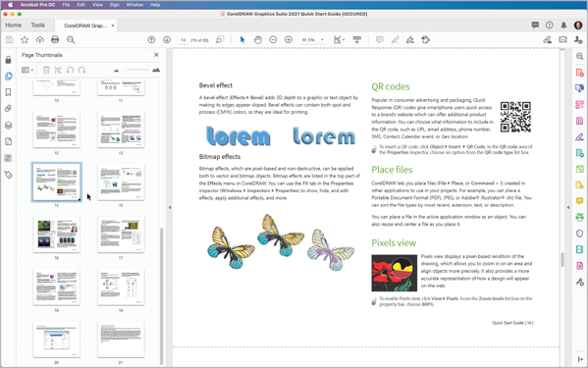Select the arrow Selection tool
The height and width of the screenshot is (368, 588).
click(x=242, y=39)
